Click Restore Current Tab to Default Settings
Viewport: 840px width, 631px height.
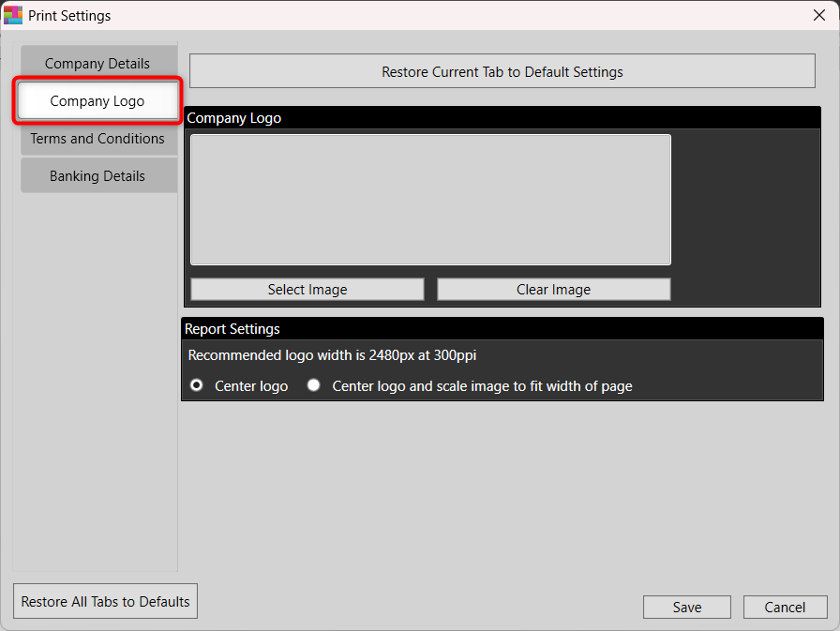pos(502,71)
